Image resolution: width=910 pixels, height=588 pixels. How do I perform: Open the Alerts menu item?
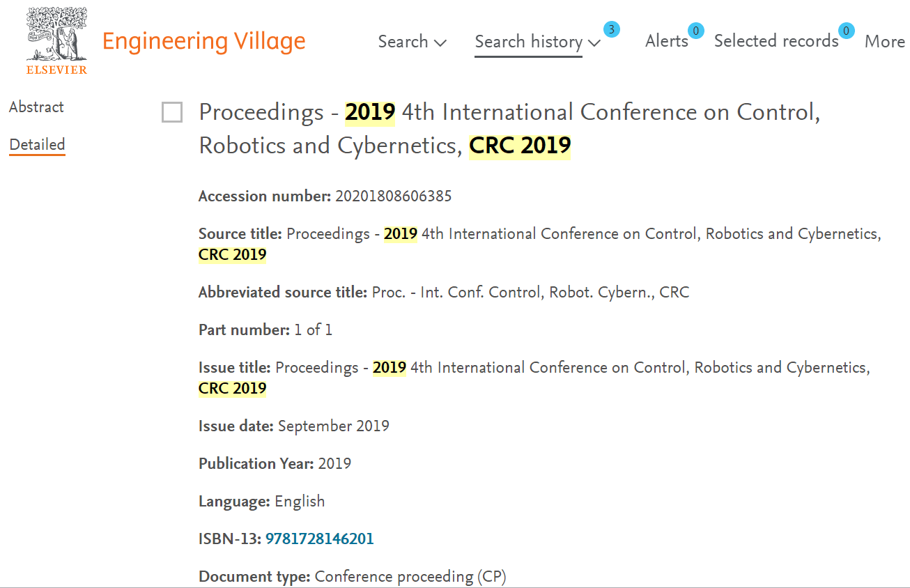click(x=667, y=41)
